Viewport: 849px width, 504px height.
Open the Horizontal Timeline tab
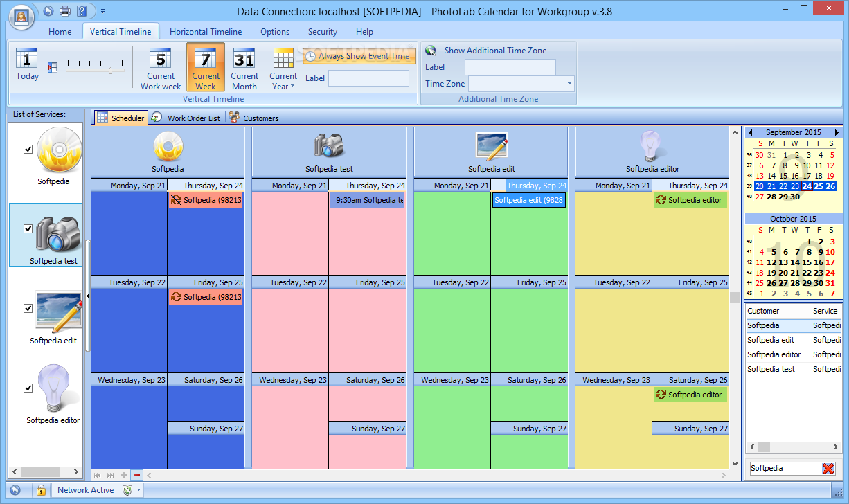(x=206, y=32)
